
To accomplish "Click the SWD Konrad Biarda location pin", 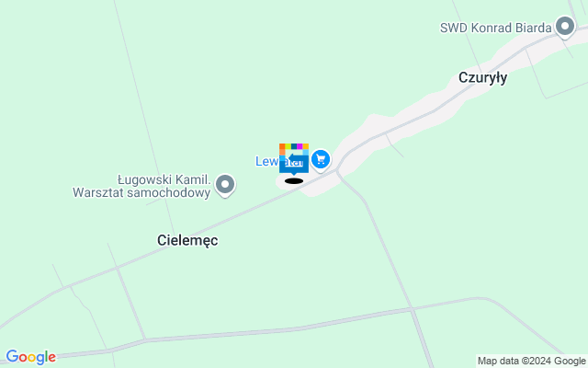I will (x=565, y=27).
